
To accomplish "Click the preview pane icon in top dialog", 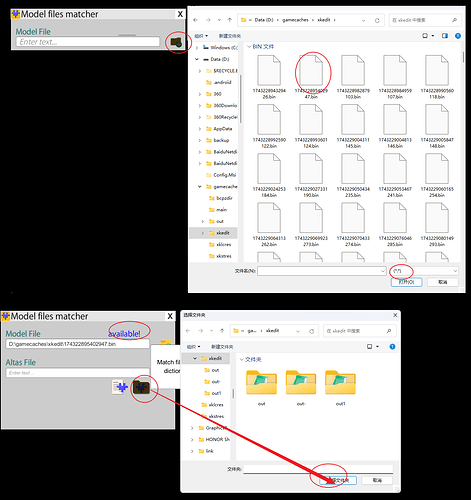I will (445, 36).
